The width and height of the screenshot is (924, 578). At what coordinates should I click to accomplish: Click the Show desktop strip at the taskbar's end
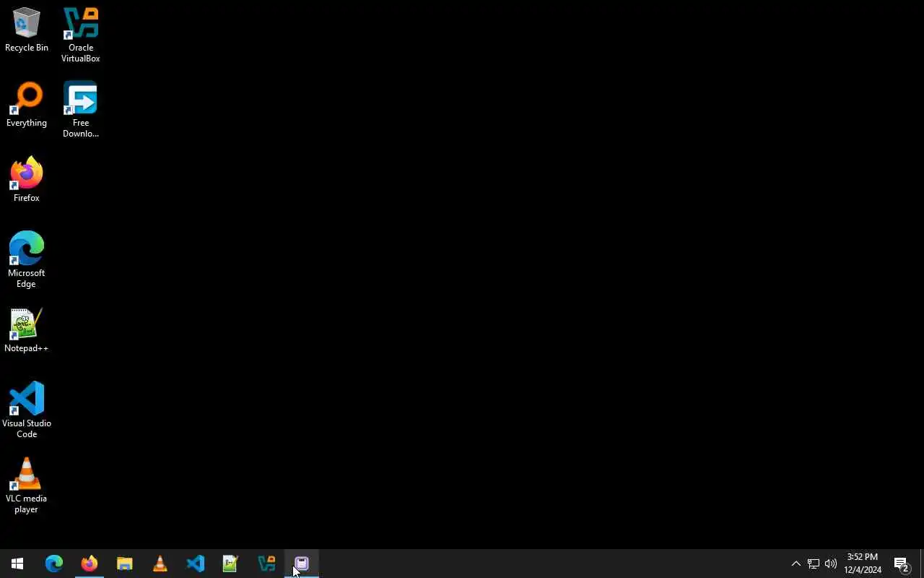click(922, 564)
